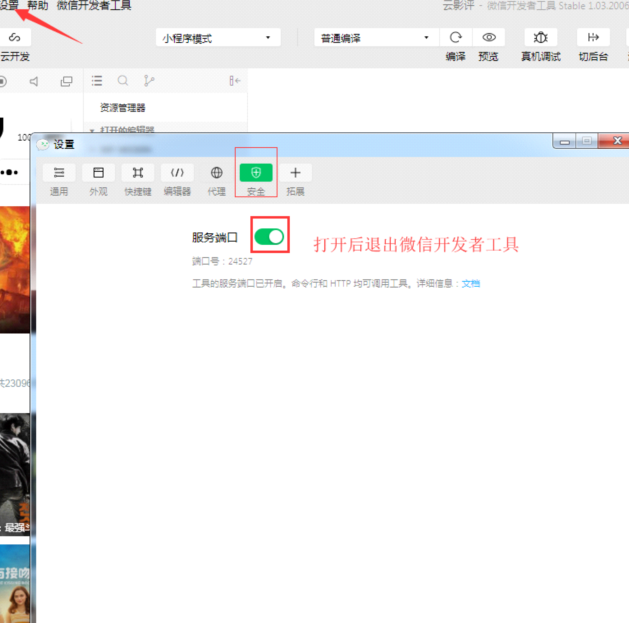Open the 帮助 help menu

(37, 6)
